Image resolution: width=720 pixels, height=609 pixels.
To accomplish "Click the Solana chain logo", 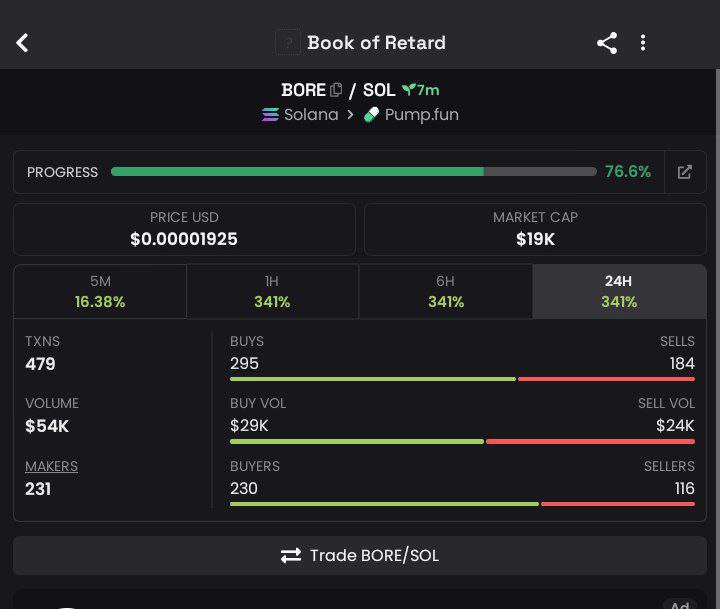I will pyautogui.click(x=270, y=114).
